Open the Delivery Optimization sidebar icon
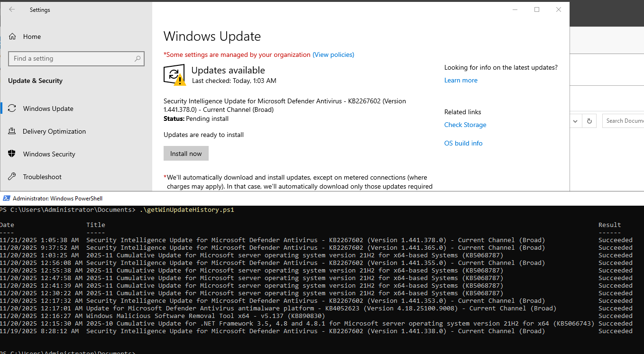Image resolution: width=644 pixels, height=354 pixels. pyautogui.click(x=12, y=131)
